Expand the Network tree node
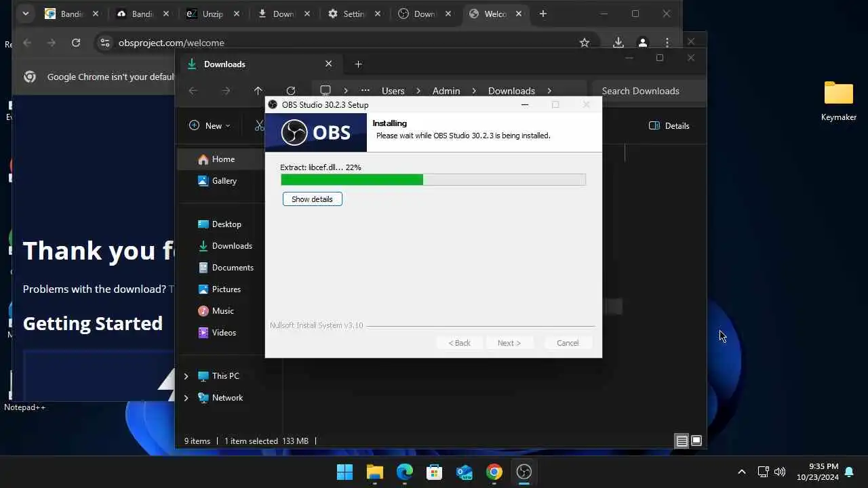Viewport: 868px width, 488px height. coord(186,398)
